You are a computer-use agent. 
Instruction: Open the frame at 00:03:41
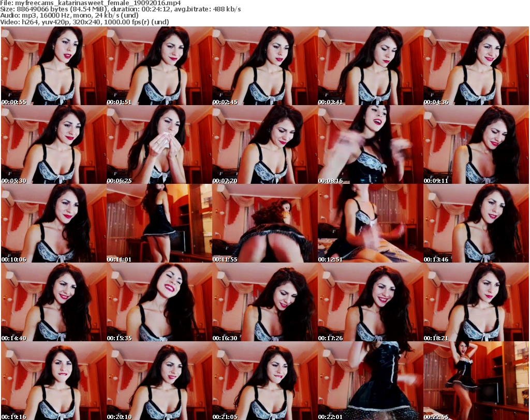click(370, 66)
